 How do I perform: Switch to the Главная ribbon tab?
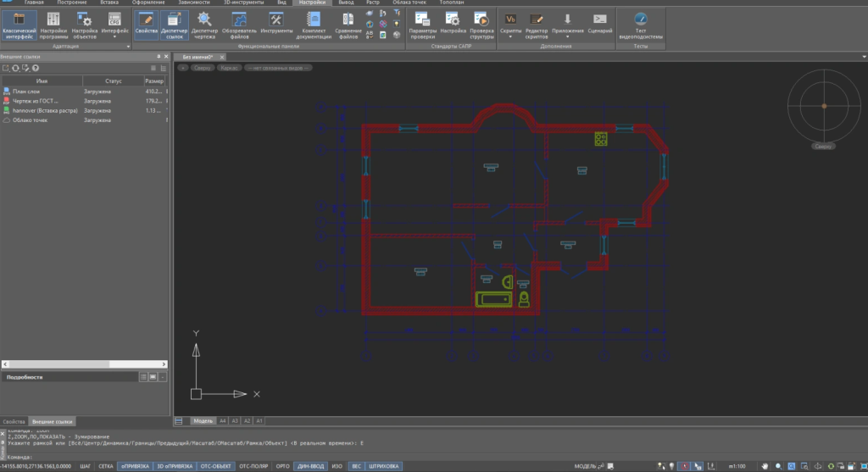[x=35, y=3]
